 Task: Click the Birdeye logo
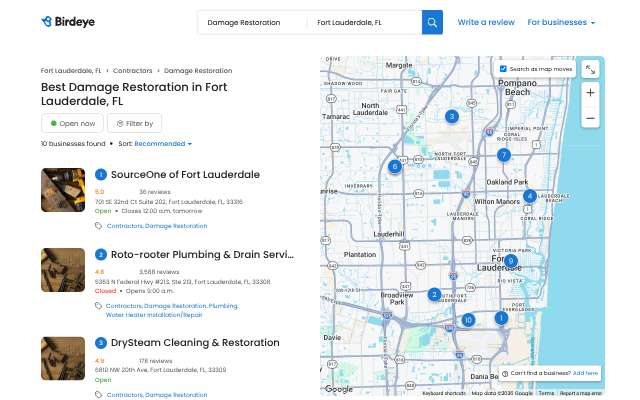(68, 22)
